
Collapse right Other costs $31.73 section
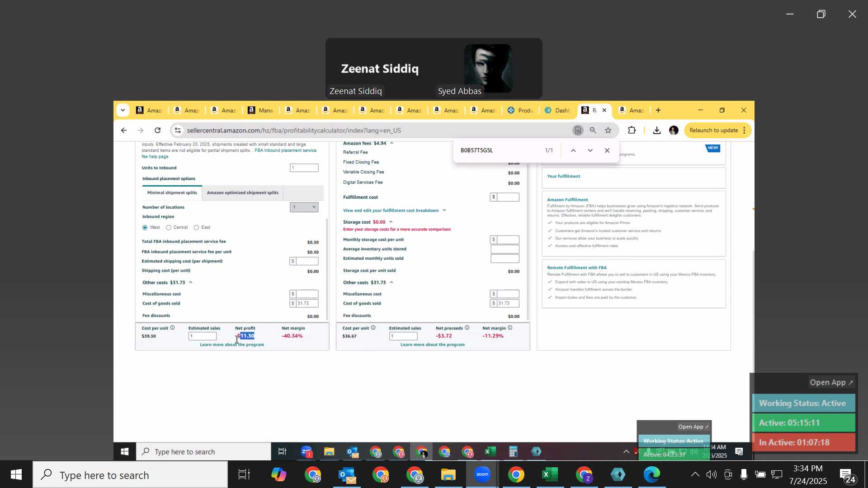(391, 282)
